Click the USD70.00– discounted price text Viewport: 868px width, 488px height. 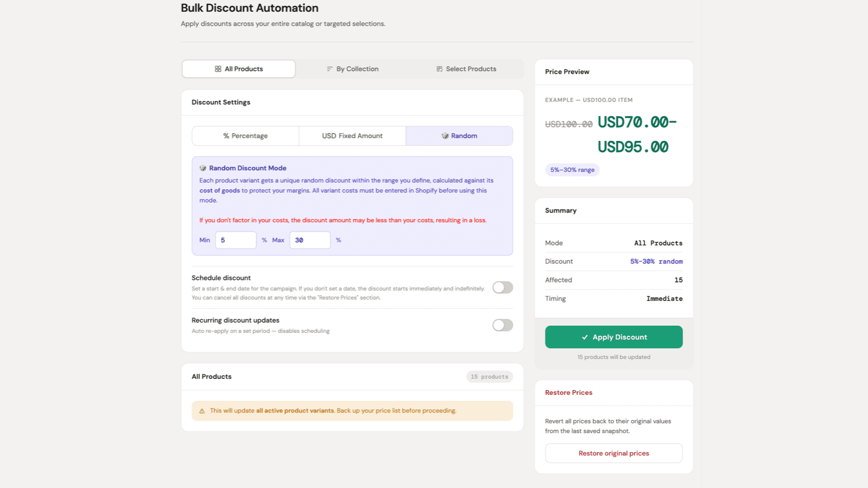[x=637, y=123]
